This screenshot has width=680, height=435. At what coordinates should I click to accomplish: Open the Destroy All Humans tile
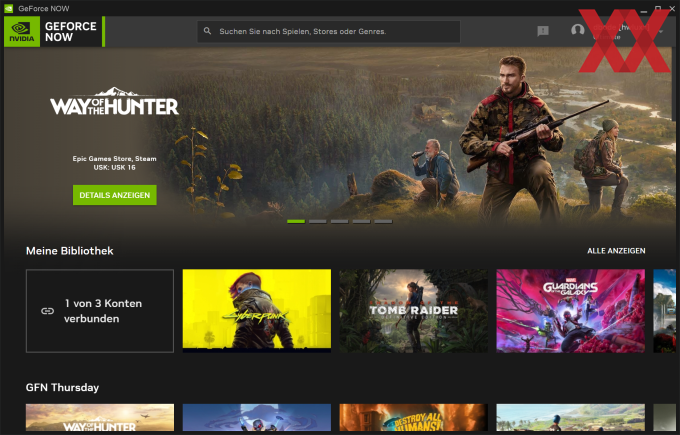point(414,418)
